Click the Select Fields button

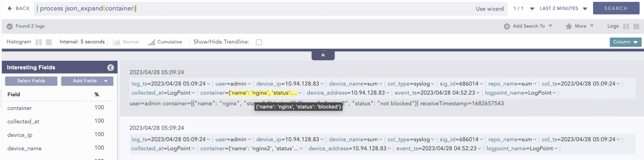[31, 81]
